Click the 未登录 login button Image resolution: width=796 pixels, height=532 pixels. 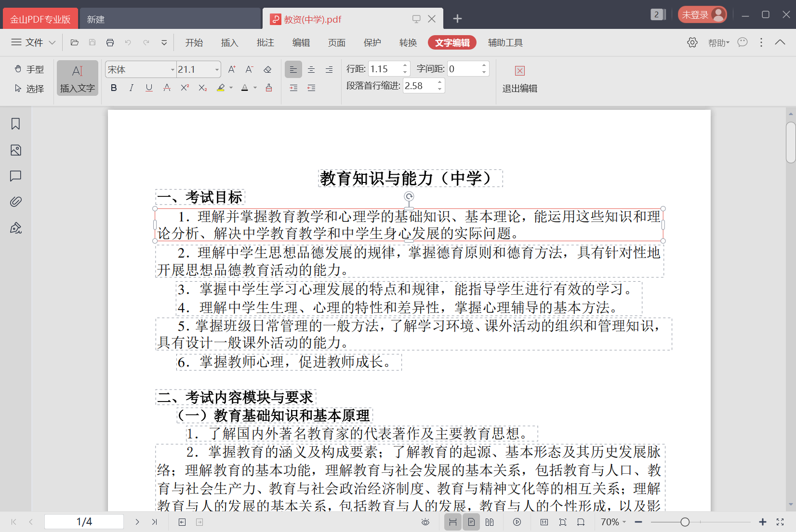tap(702, 14)
